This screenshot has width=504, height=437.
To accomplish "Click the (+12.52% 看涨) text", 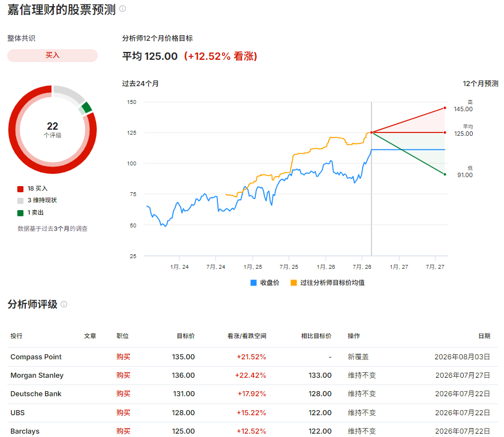I will coord(221,56).
